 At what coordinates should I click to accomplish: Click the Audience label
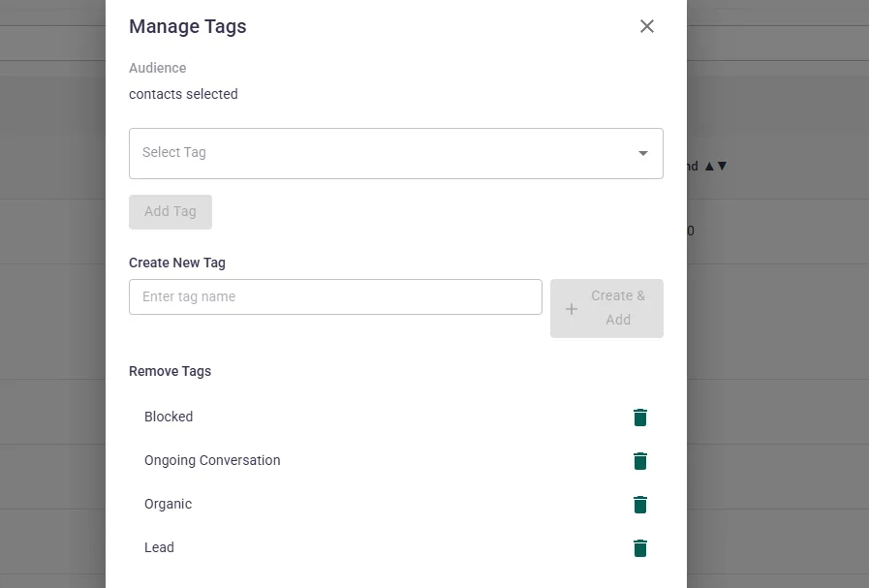pos(157,68)
